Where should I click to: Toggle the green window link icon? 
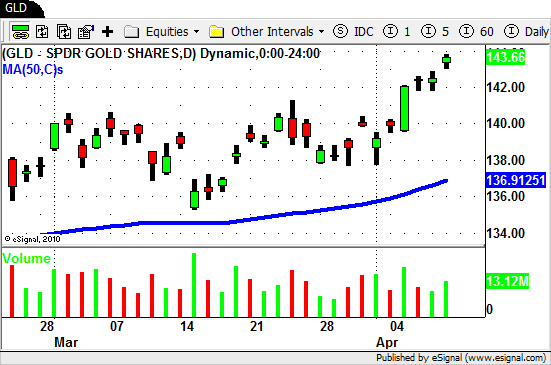pyautogui.click(x=20, y=32)
